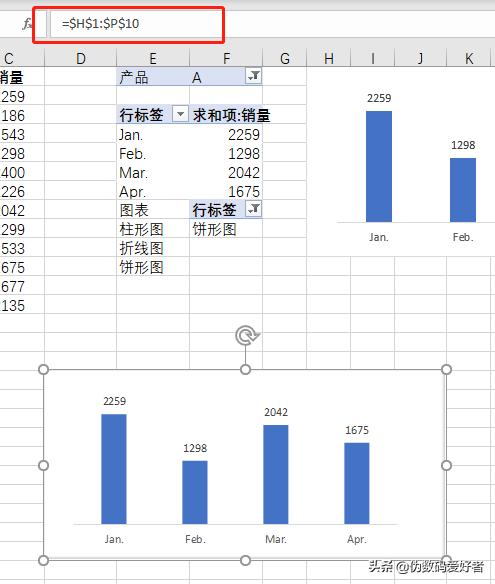Click the Feb. bar in the selected chart
This screenshot has width=495, height=584.
[x=195, y=492]
